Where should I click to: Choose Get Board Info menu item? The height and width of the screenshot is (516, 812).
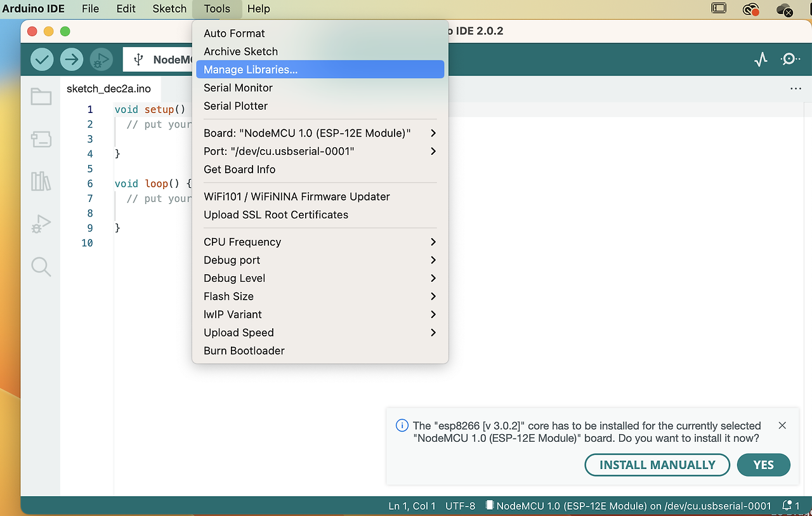320,169
